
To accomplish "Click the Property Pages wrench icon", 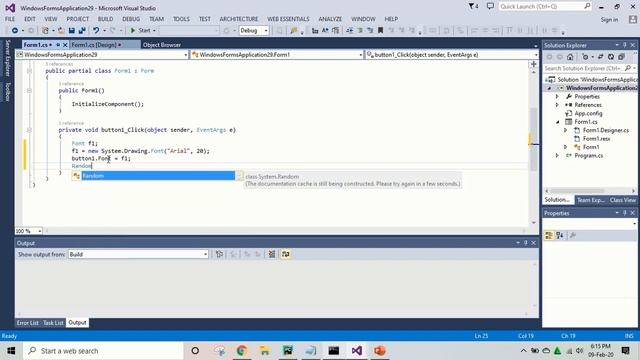I will 573,236.
